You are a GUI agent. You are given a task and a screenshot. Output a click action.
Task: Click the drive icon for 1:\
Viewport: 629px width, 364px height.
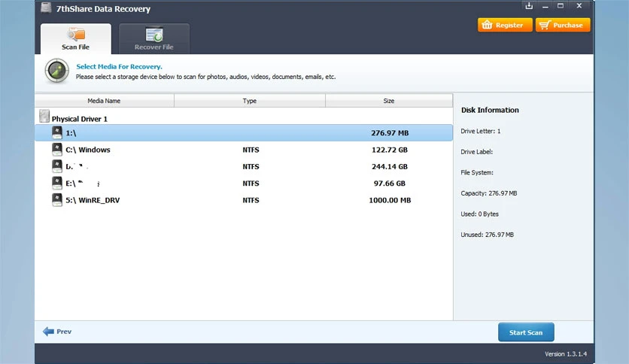[57, 132]
